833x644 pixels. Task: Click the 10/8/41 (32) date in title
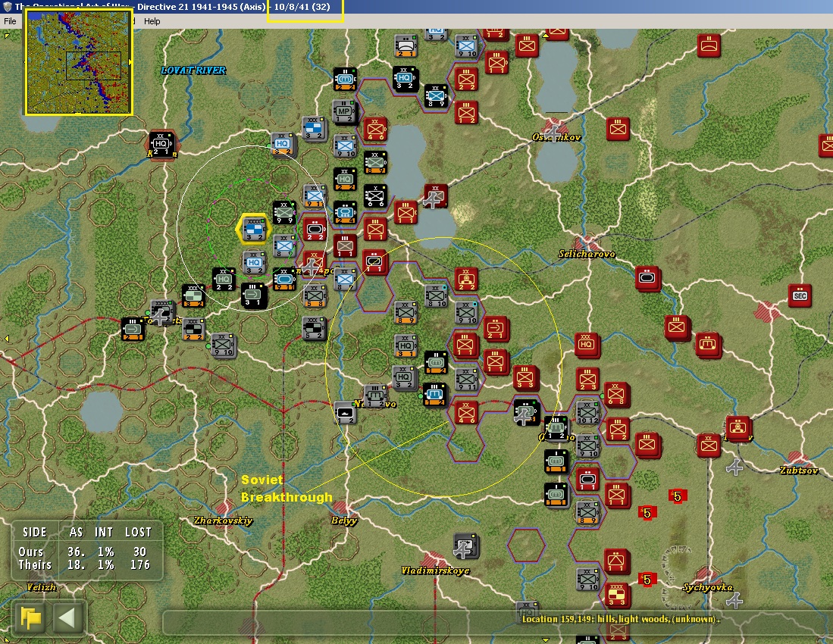tap(302, 7)
